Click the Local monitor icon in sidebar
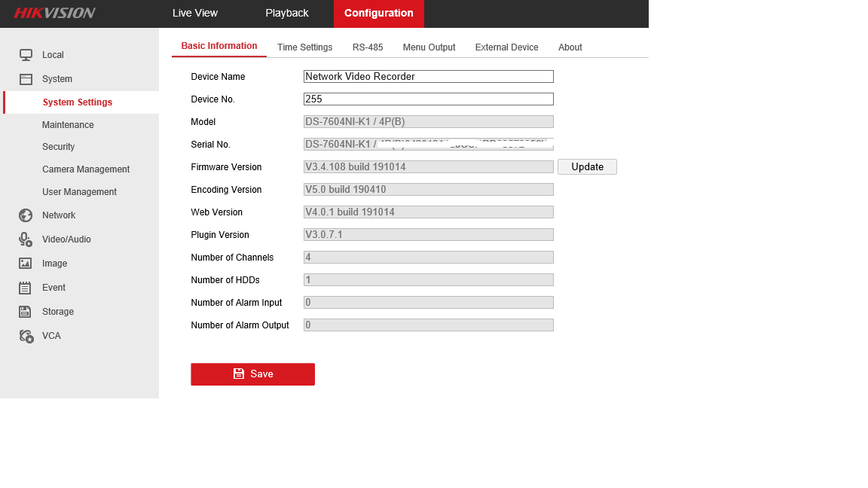The height and width of the screenshot is (488, 868). pos(26,55)
